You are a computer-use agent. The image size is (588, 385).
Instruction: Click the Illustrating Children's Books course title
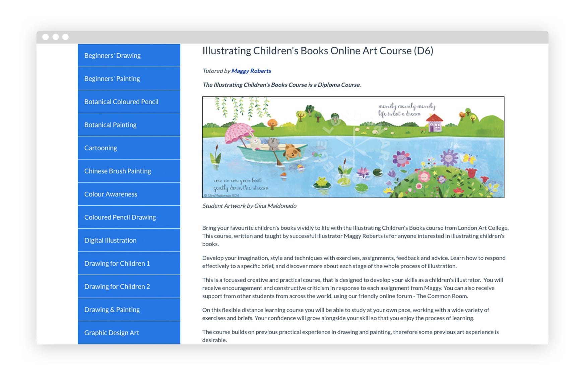[x=318, y=51]
